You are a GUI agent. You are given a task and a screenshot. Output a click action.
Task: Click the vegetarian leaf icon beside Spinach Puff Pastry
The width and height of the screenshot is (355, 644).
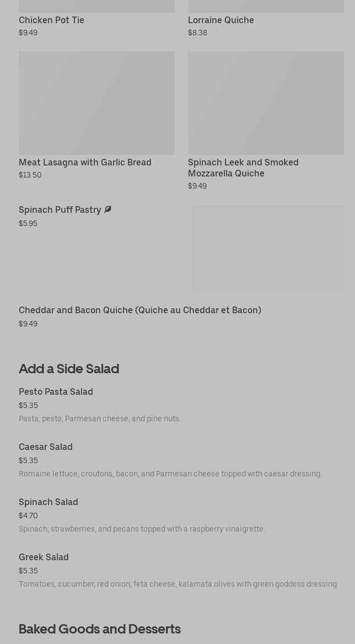pos(107,210)
